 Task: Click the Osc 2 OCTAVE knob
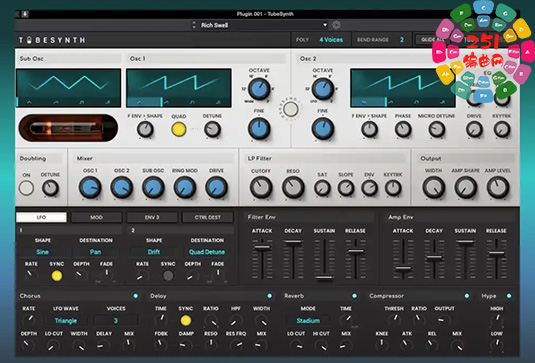(x=323, y=89)
